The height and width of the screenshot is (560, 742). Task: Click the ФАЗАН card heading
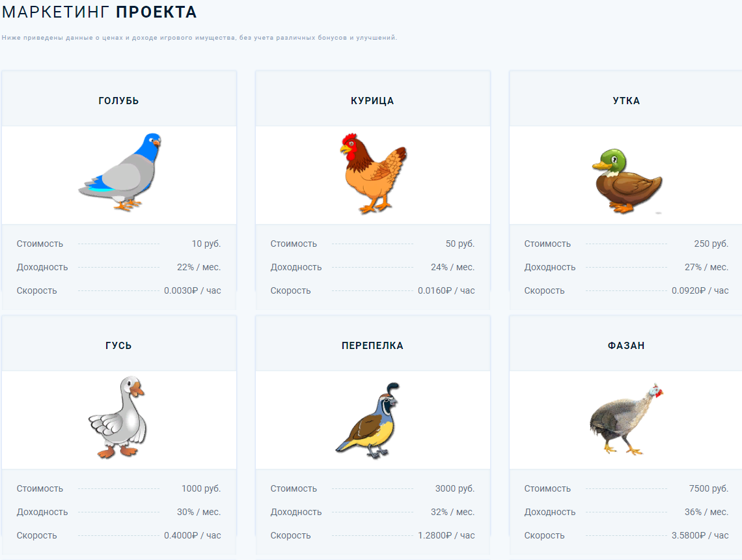[x=626, y=346]
